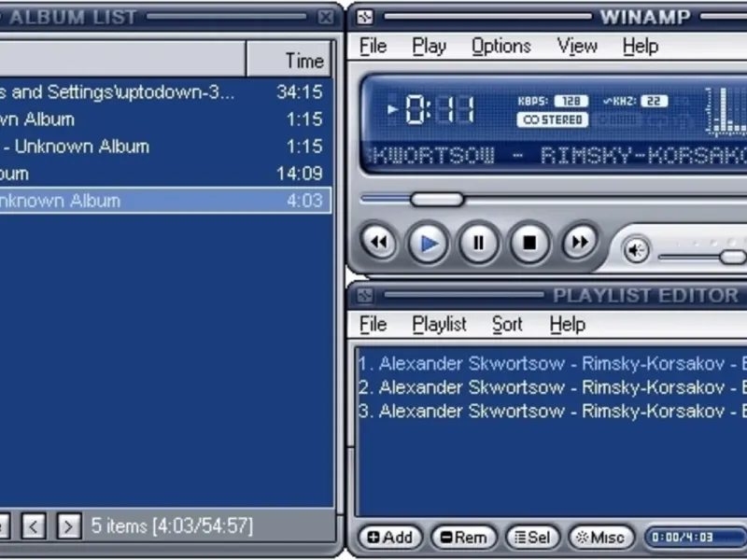Open Playlist Editor system menu icon
Image resolution: width=747 pixels, height=560 pixels.
(x=365, y=296)
